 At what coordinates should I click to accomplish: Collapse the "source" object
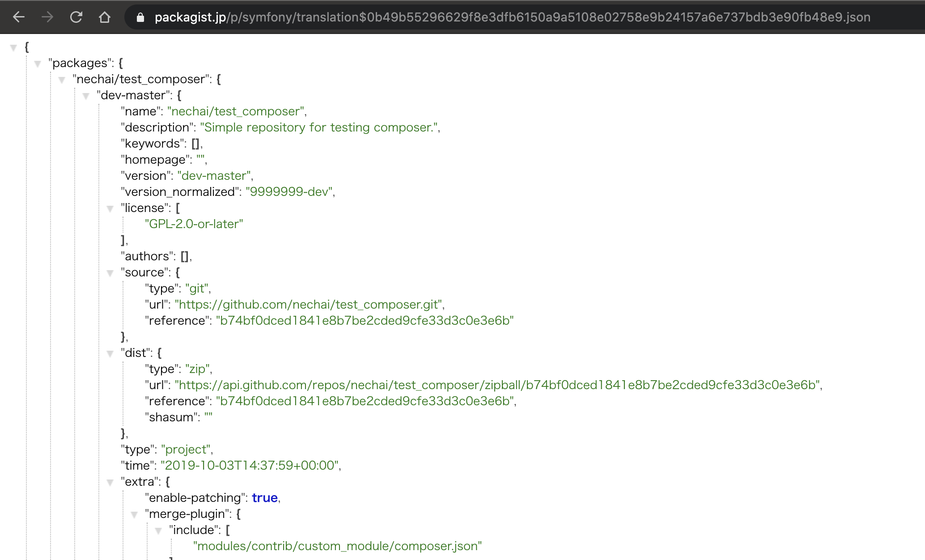(x=110, y=273)
